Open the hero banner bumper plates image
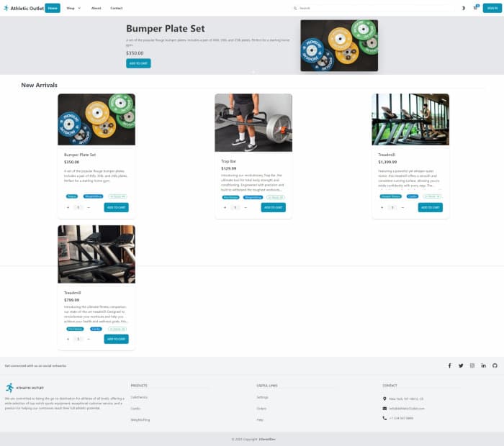 [339, 45]
